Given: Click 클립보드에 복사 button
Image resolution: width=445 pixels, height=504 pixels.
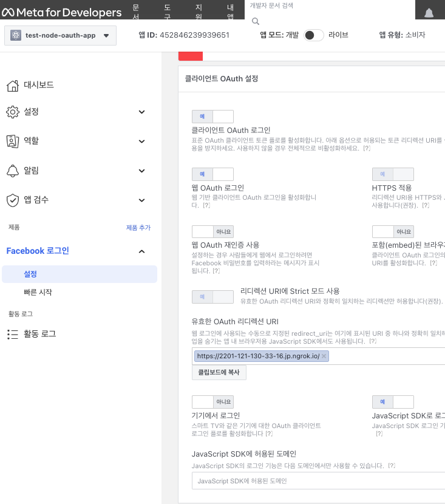Looking at the screenshot, I should click(219, 372).
